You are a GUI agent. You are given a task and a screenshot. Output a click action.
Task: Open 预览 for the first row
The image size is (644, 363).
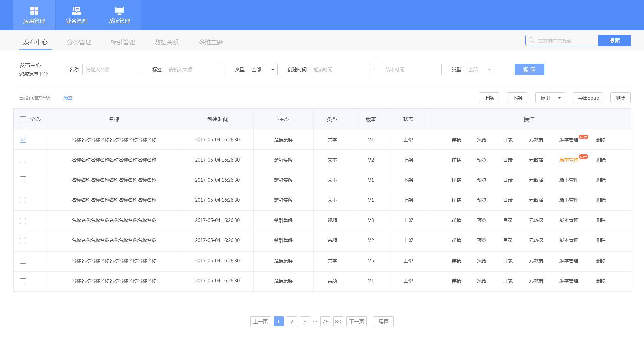tap(482, 140)
